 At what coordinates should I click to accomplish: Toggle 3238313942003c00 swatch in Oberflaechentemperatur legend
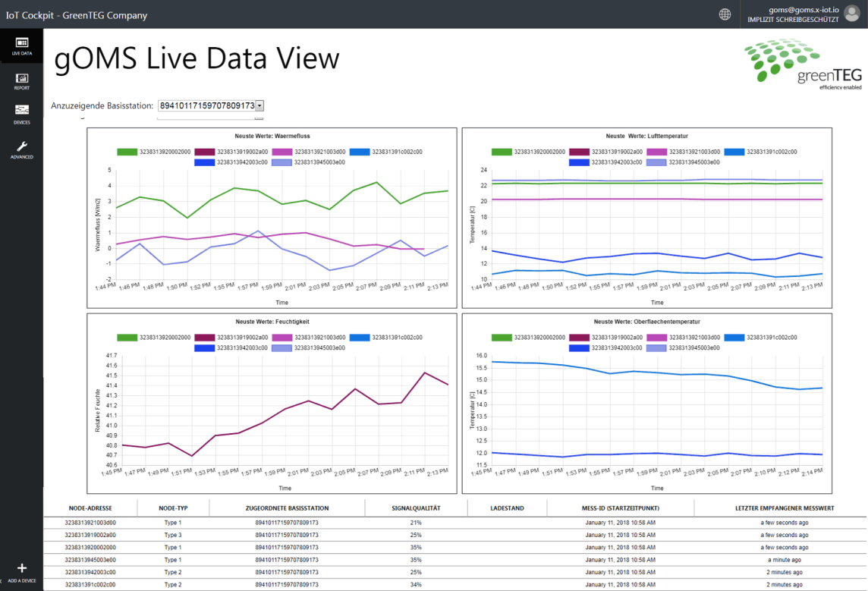point(579,347)
